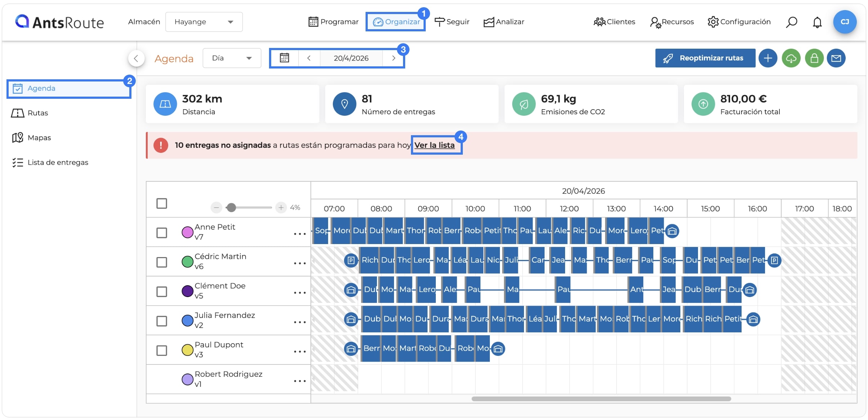Click Paul Dupont's yellow color swatch
Viewport: 868px width, 420px height.
pos(187,350)
